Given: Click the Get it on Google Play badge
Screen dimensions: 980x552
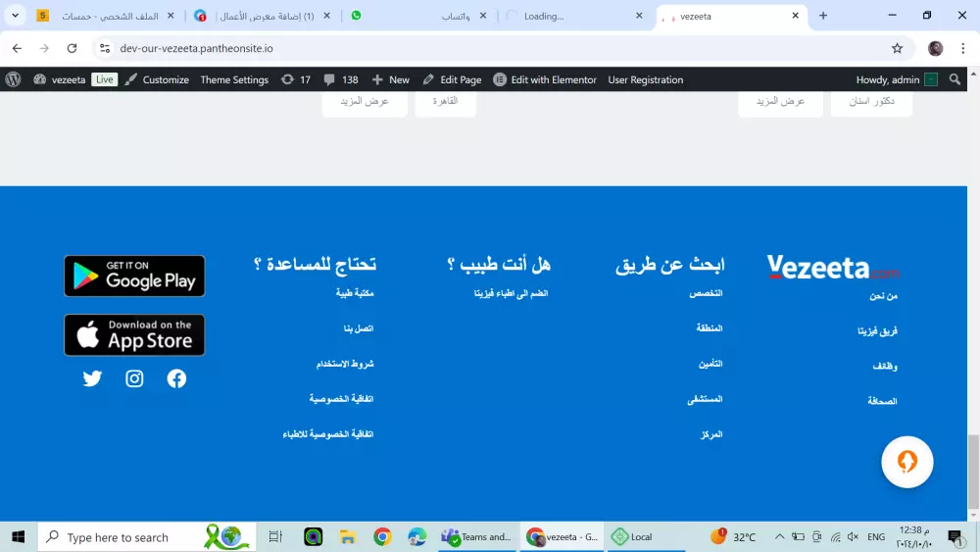Looking at the screenshot, I should (134, 276).
